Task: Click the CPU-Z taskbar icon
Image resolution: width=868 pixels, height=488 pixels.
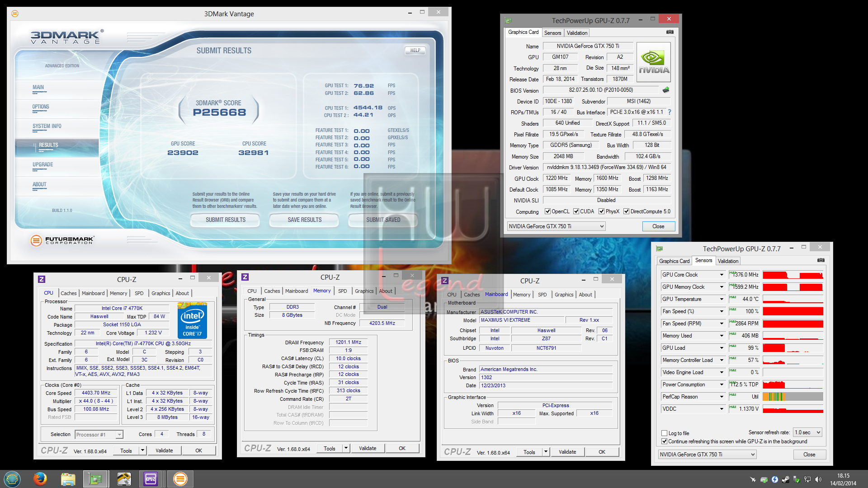Action: pyautogui.click(x=151, y=479)
